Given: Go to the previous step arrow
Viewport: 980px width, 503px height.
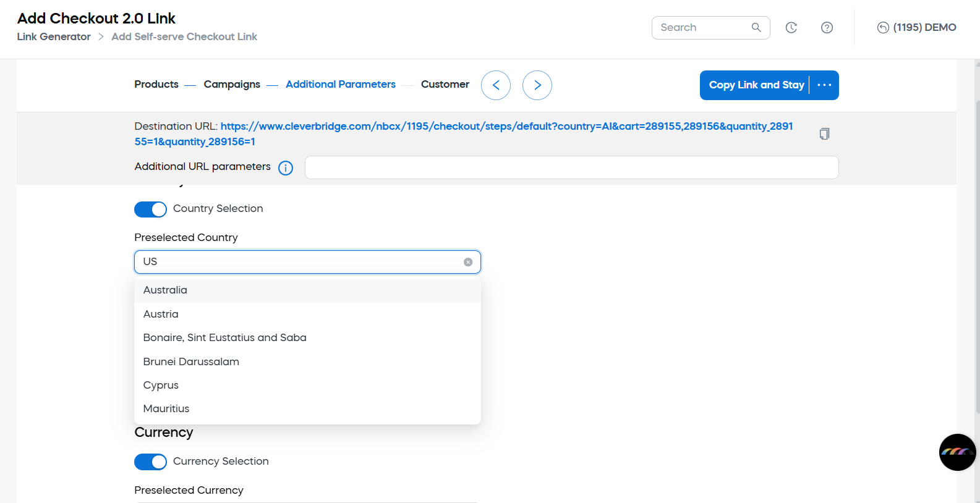Looking at the screenshot, I should coord(496,85).
